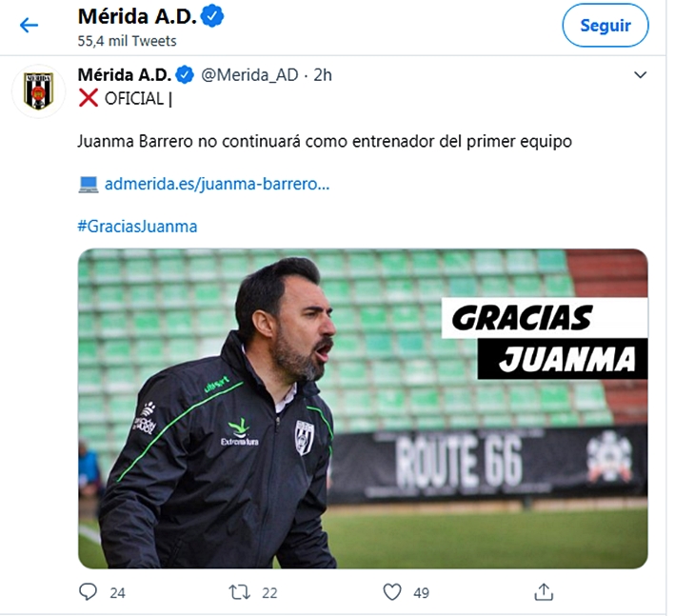This screenshot has width=695, height=616.
Task: Click the Mérida A.D. profile avatar
Action: (39, 90)
